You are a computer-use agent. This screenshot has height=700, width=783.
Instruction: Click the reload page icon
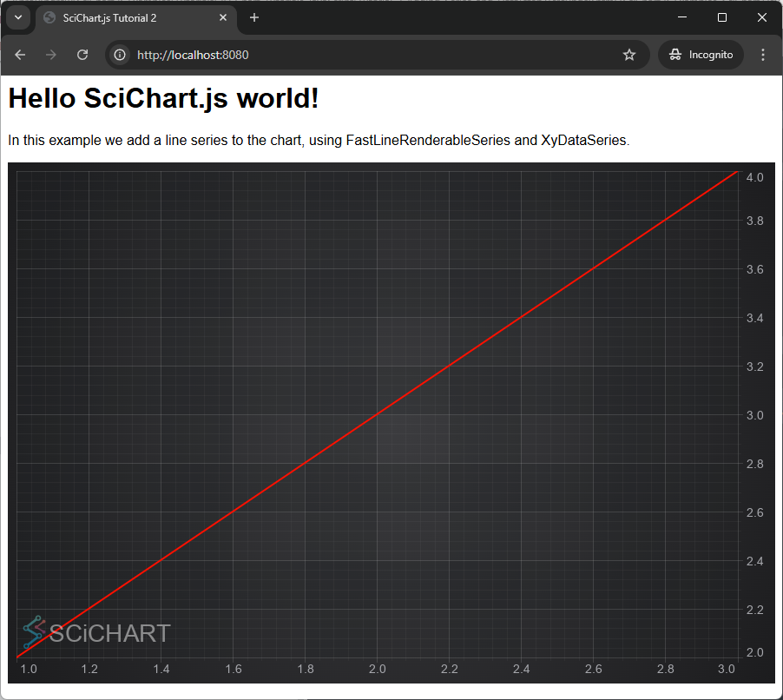[82, 54]
